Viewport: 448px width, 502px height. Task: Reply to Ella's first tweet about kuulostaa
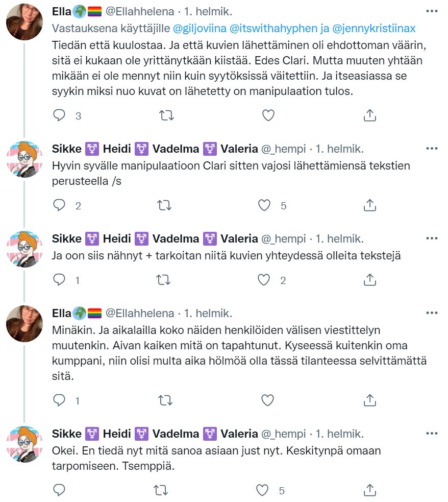click(x=60, y=115)
